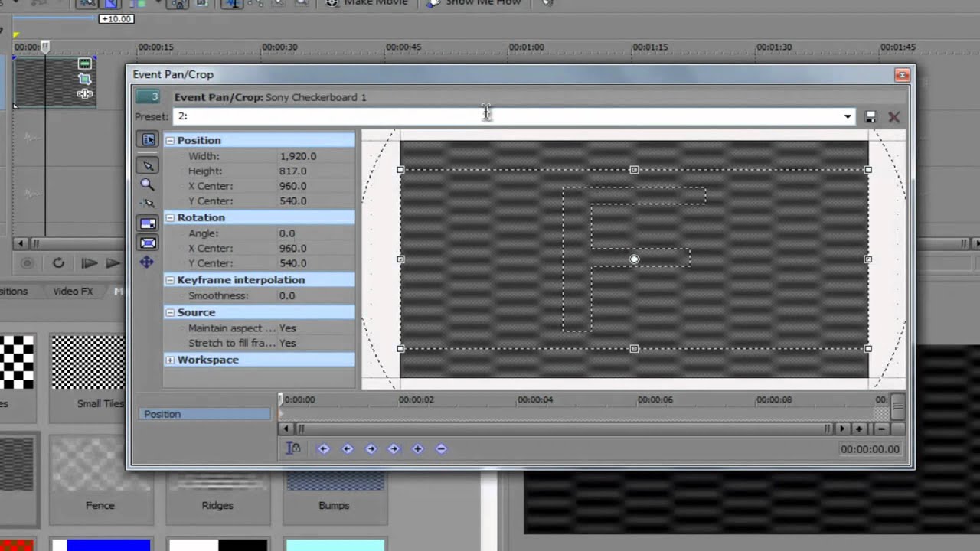Select the Zoom Edit magnifier tool
Viewport: 980px width, 551px height.
(148, 184)
